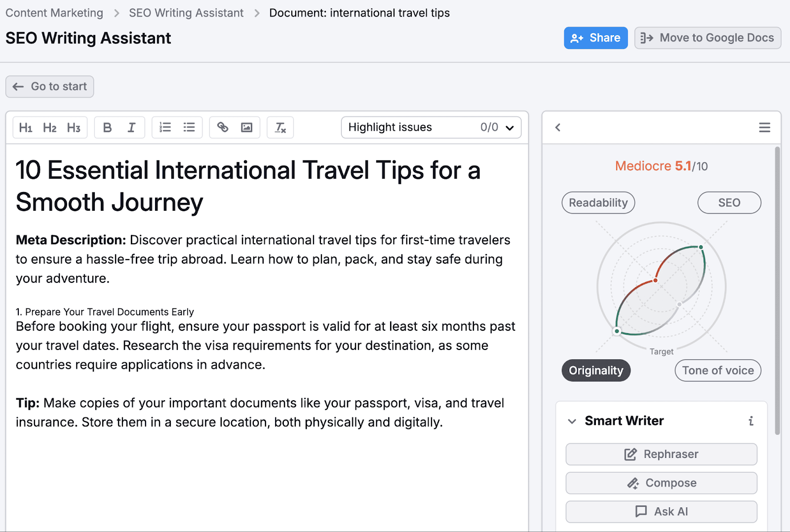Click the document title heading text
Viewport: 790px width, 532px height.
point(248,186)
